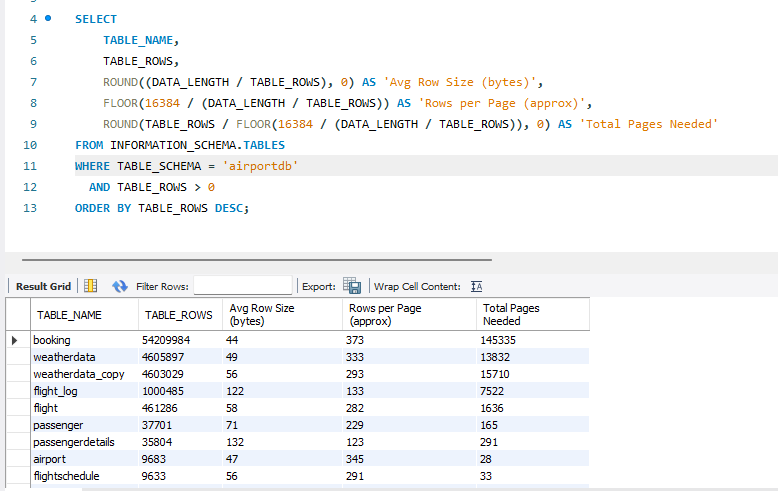This screenshot has height=491, width=778.
Task: Click the Result Grid layout icon
Action: (90, 286)
